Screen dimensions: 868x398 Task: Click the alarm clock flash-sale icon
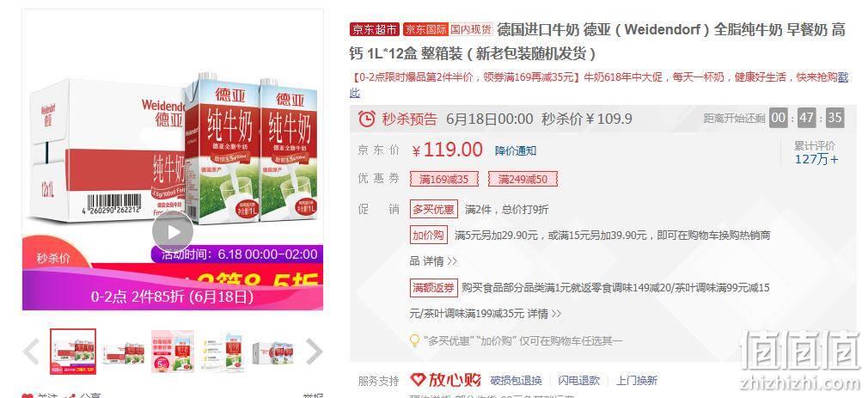coord(366,118)
